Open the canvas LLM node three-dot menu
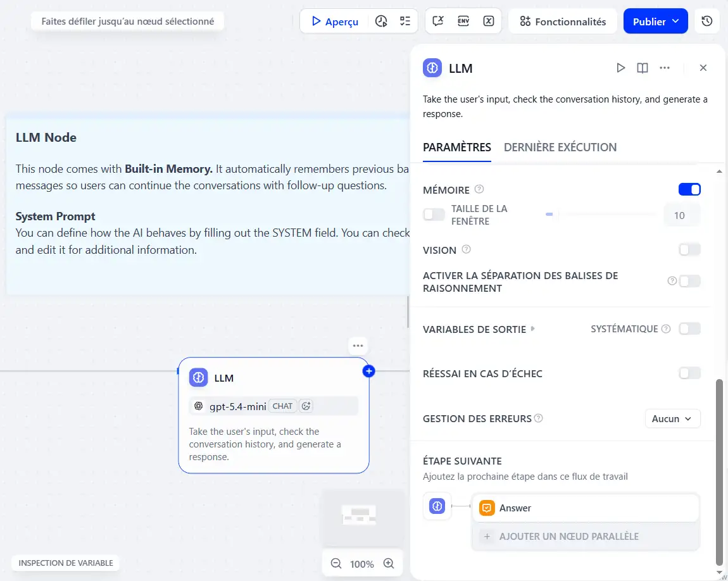The image size is (728, 581). pyautogui.click(x=358, y=346)
